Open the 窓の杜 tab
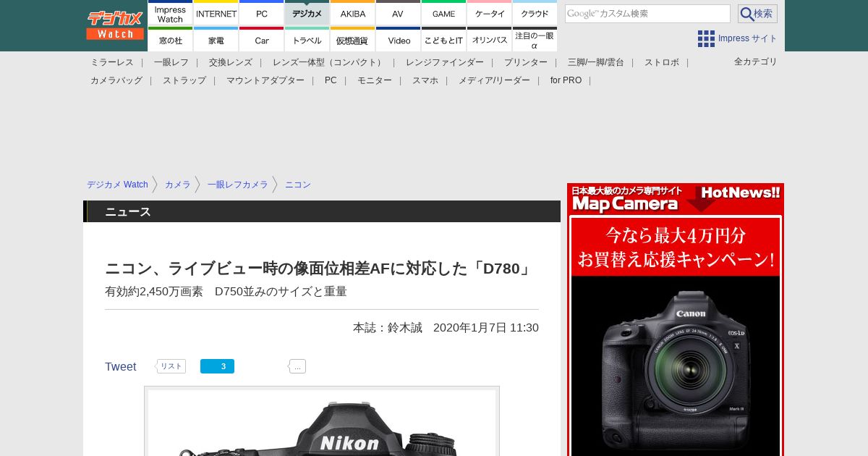 click(170, 39)
